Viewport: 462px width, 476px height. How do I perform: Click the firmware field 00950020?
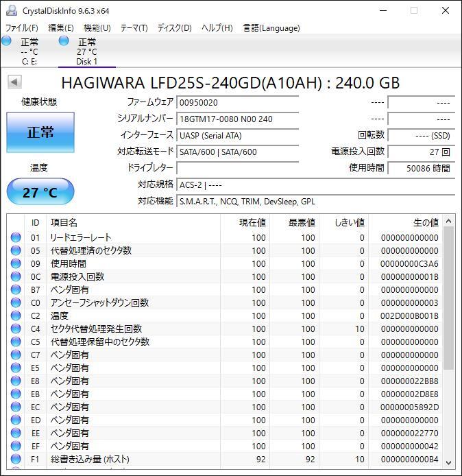[x=238, y=103]
